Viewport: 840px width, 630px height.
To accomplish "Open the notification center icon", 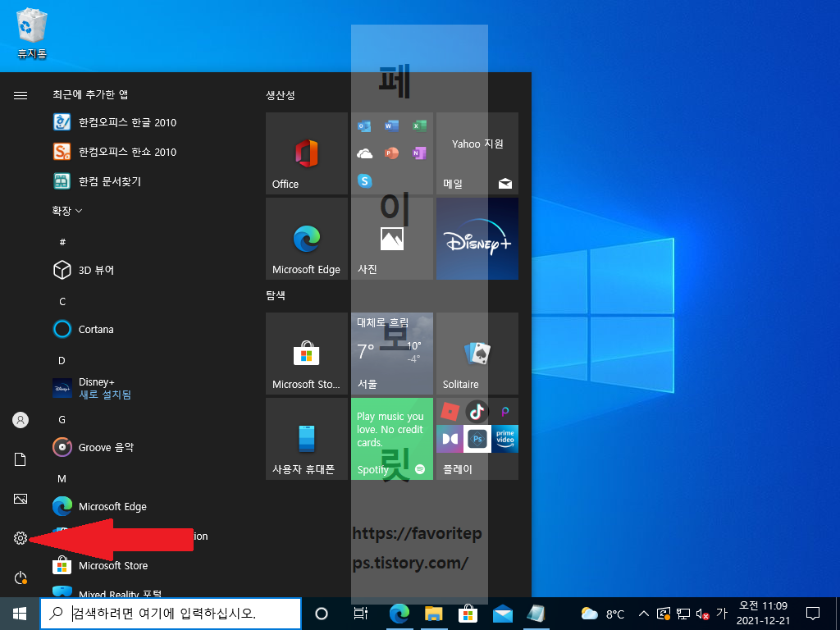I will click(x=813, y=614).
